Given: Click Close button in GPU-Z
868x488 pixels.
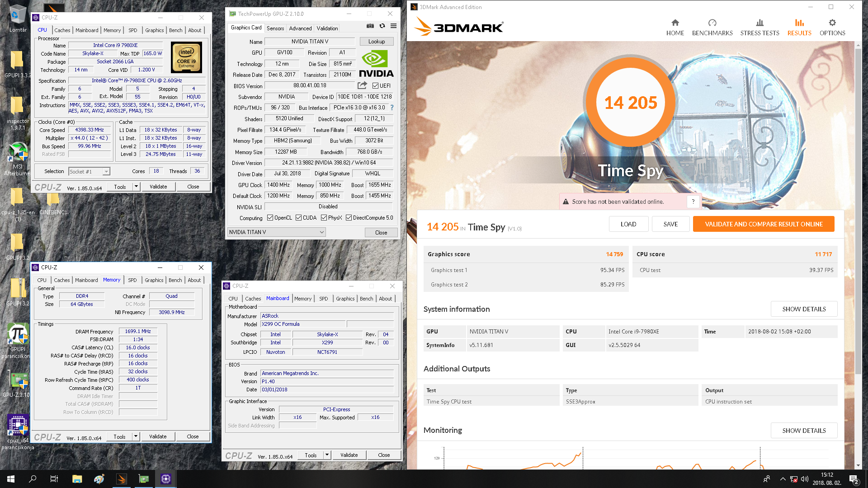Looking at the screenshot, I should click(x=381, y=233).
